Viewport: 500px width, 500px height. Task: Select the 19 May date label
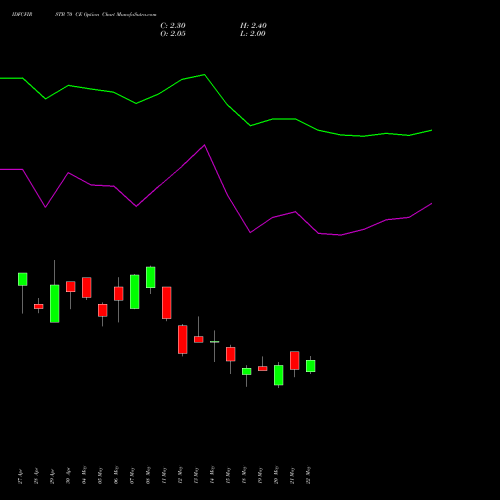tap(260, 475)
